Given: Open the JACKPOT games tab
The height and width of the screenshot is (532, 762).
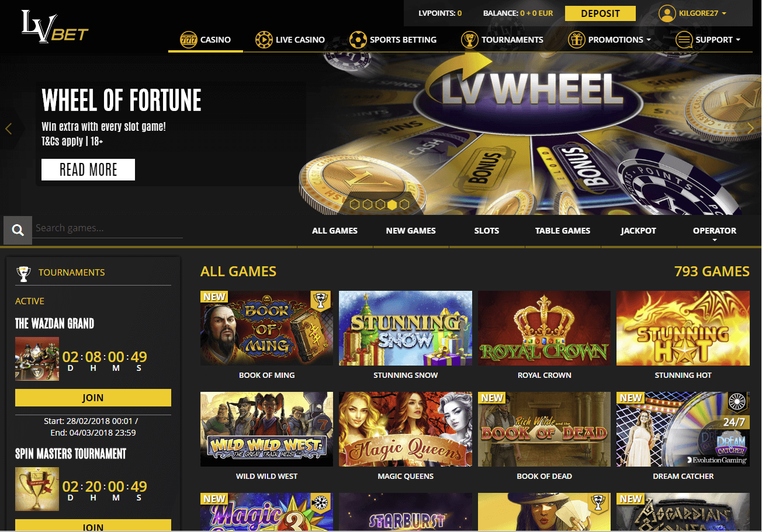Looking at the screenshot, I should tap(638, 231).
